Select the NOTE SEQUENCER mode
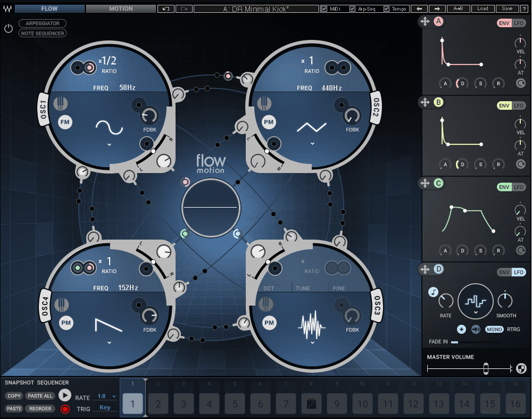Image resolution: width=532 pixels, height=419 pixels. pyautogui.click(x=43, y=34)
